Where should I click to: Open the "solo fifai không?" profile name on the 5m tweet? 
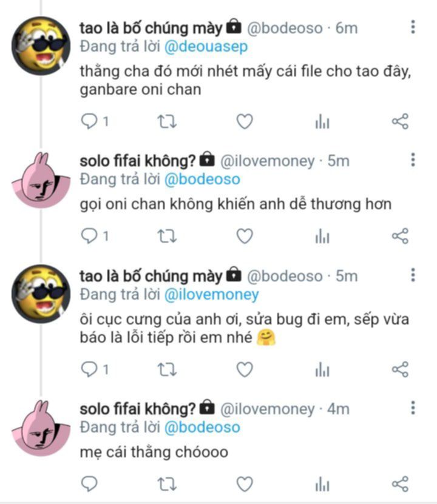click(138, 161)
